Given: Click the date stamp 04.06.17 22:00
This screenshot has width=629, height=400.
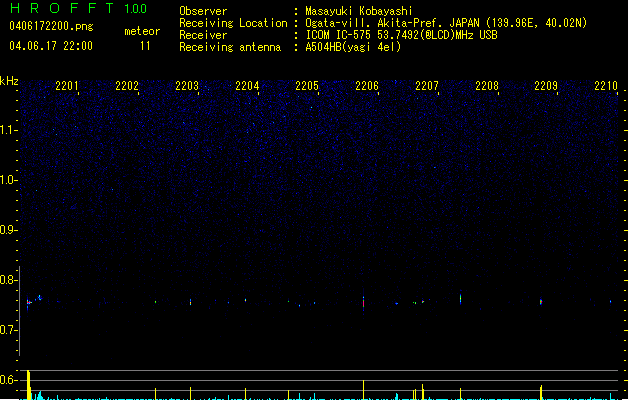Looking at the screenshot, I should 51,46.
